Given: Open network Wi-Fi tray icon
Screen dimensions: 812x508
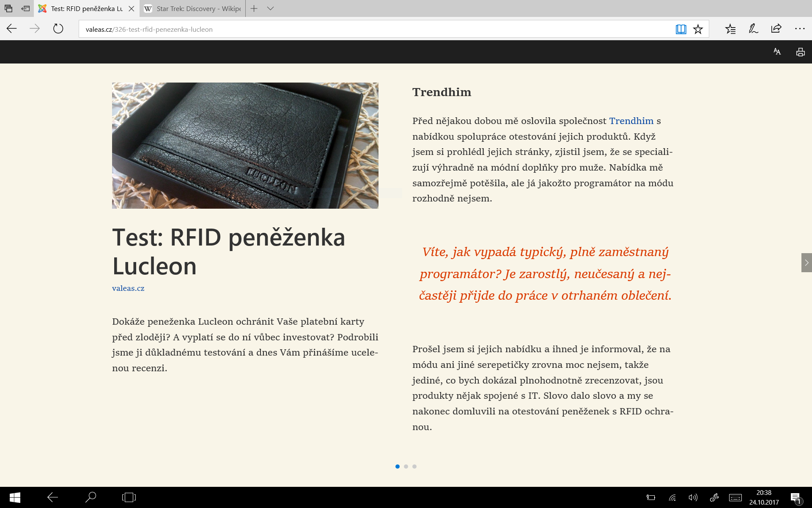Looking at the screenshot, I should [672, 498].
